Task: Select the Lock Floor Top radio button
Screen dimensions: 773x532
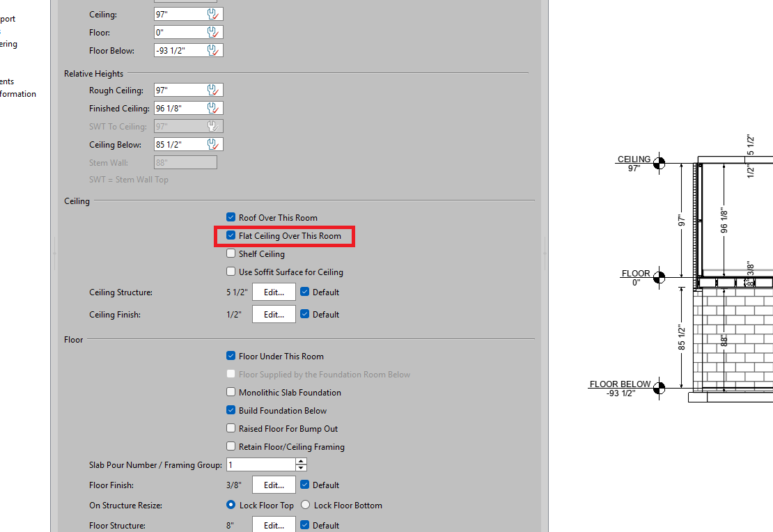Action: pyautogui.click(x=231, y=506)
